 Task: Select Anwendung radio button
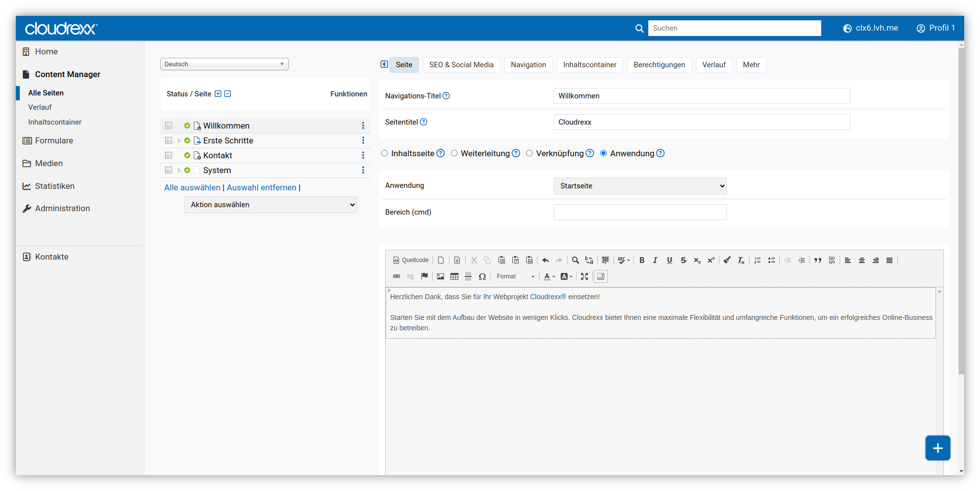603,153
